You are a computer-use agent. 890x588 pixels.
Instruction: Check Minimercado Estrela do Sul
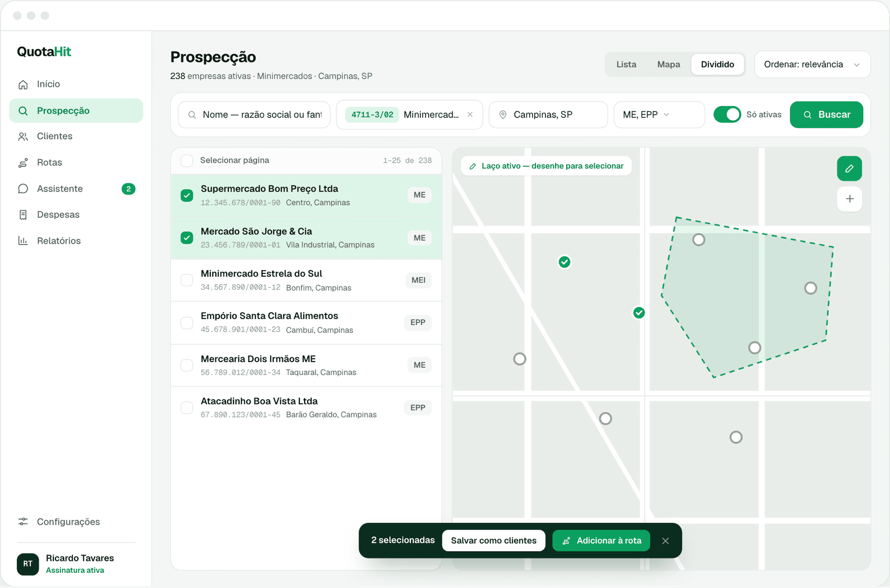tap(187, 280)
